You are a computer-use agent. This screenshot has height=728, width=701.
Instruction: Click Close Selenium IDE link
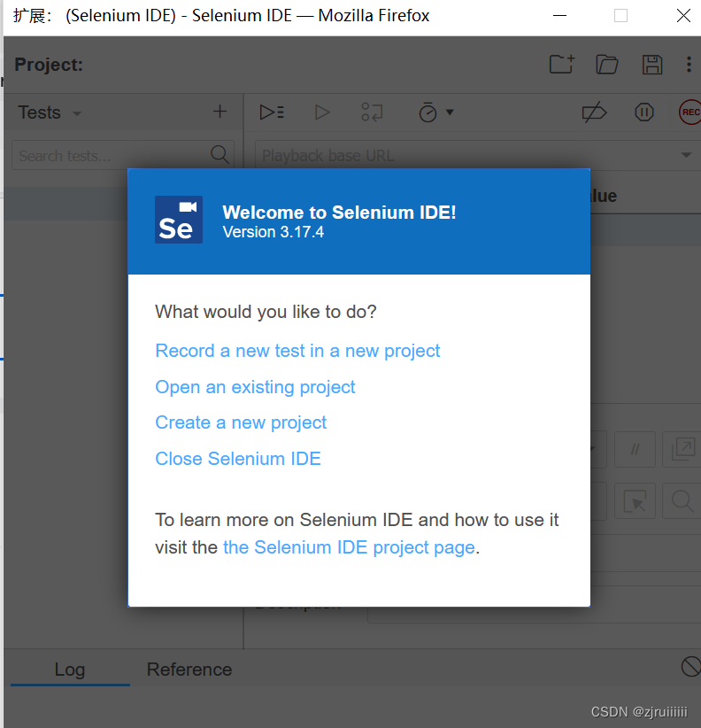click(x=238, y=459)
